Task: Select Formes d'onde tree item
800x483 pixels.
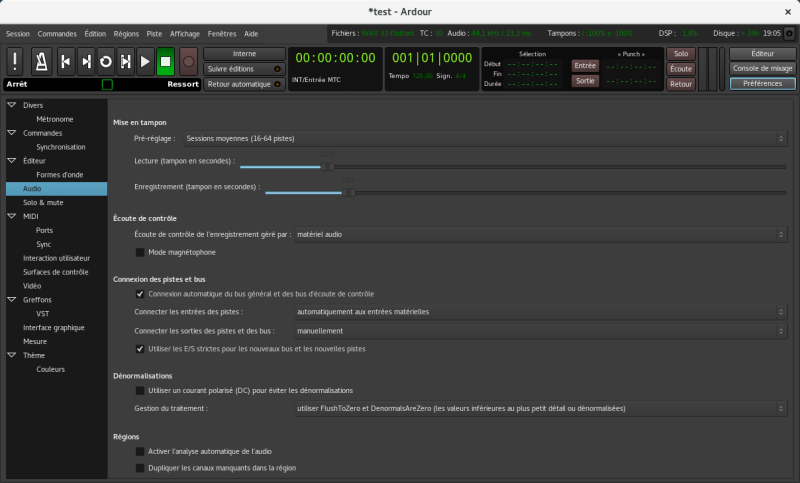Action: point(60,174)
